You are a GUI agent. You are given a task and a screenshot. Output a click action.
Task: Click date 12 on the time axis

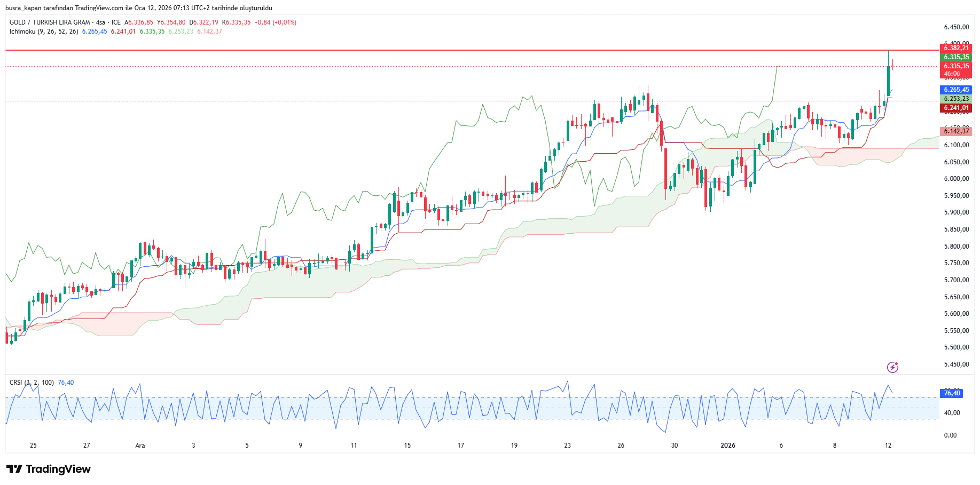888,446
